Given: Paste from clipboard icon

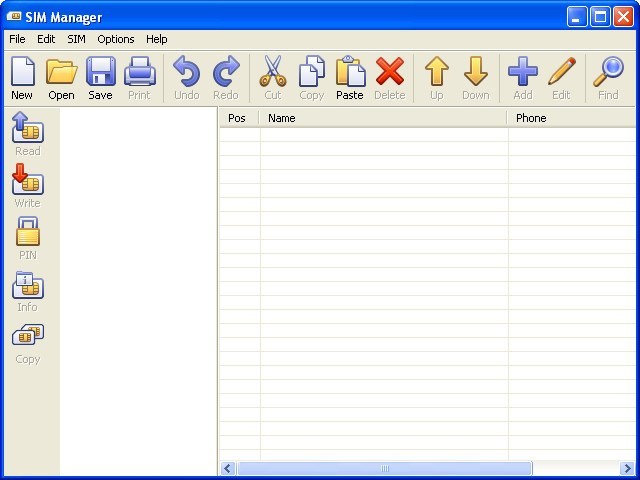Looking at the screenshot, I should pos(350,78).
